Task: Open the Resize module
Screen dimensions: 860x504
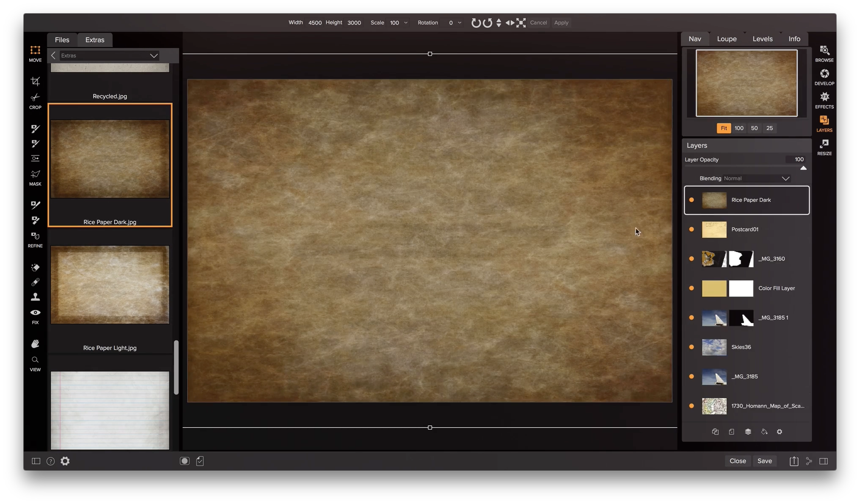Action: (x=824, y=147)
